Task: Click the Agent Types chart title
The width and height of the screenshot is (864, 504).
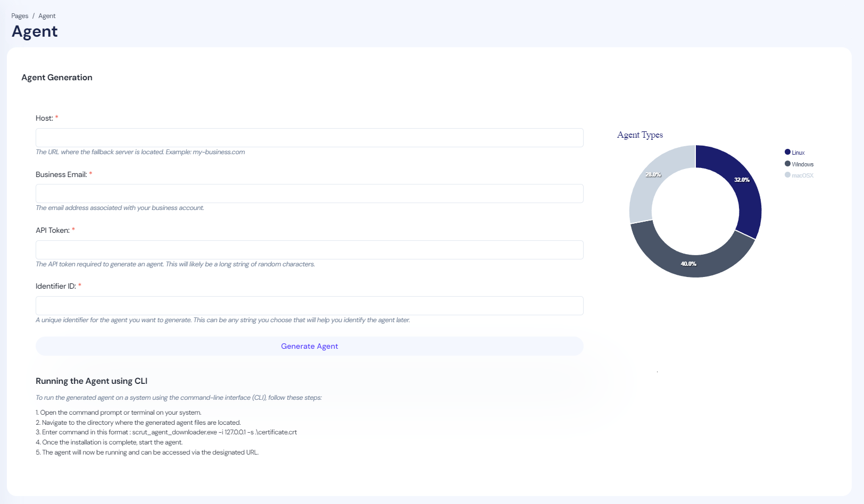Action: 639,135
